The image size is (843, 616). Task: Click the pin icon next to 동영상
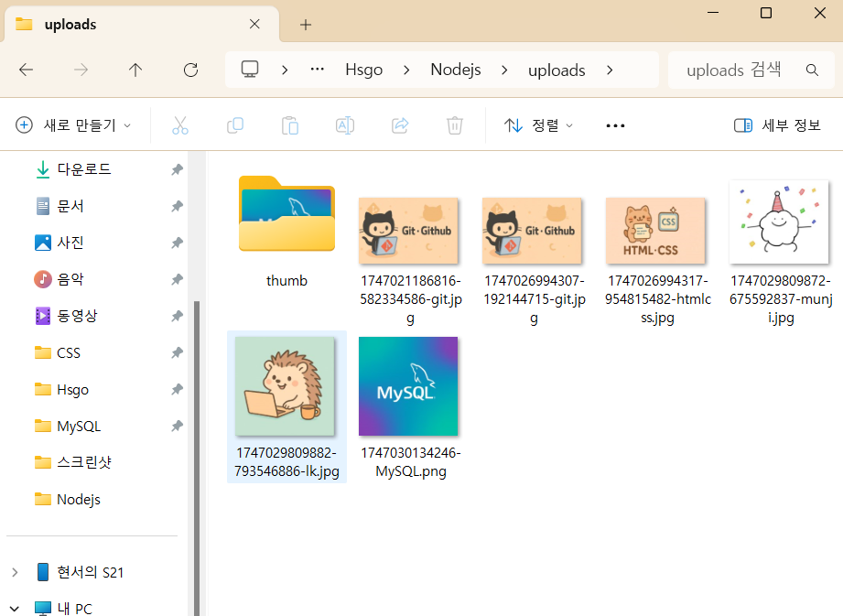tap(177, 316)
